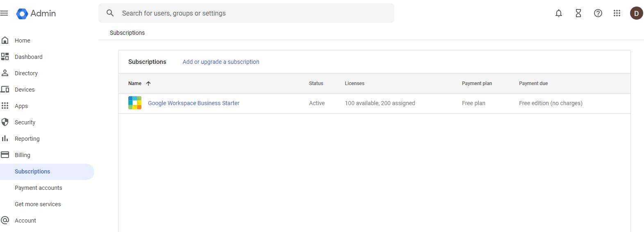The width and height of the screenshot is (644, 232).
Task: Click the Reporting bar chart icon
Action: pyautogui.click(x=5, y=138)
